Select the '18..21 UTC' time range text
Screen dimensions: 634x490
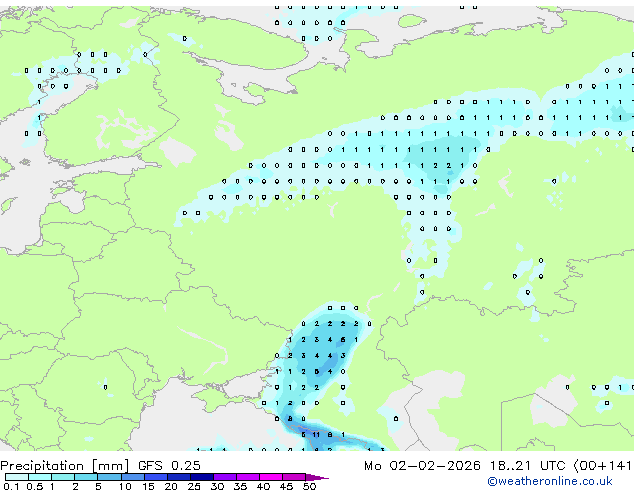528,466
